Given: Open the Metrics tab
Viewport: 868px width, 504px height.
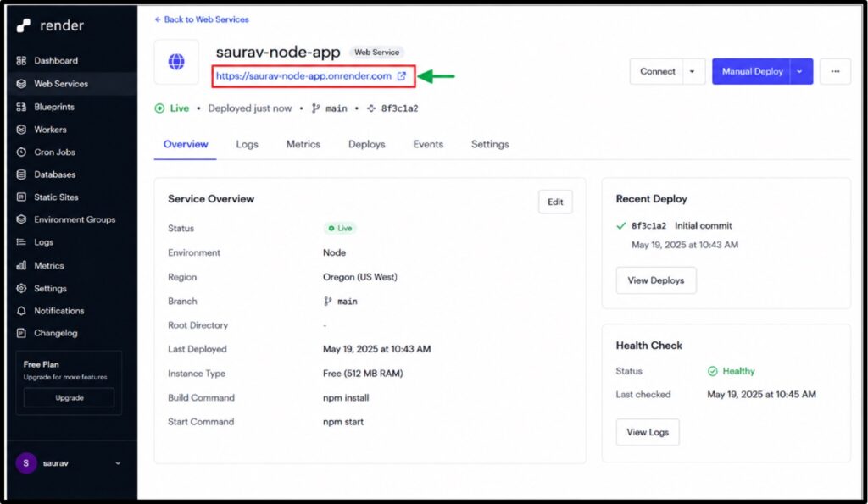Looking at the screenshot, I should [303, 144].
